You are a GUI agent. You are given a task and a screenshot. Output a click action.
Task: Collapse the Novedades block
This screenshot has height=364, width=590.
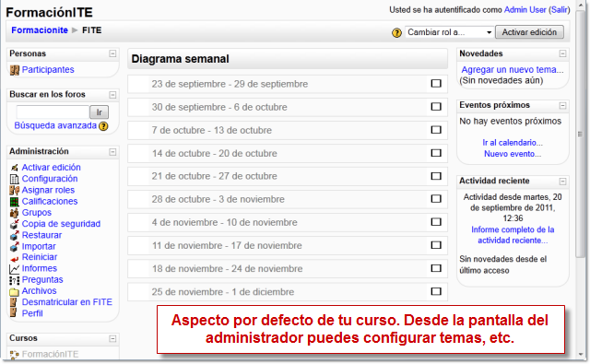562,53
